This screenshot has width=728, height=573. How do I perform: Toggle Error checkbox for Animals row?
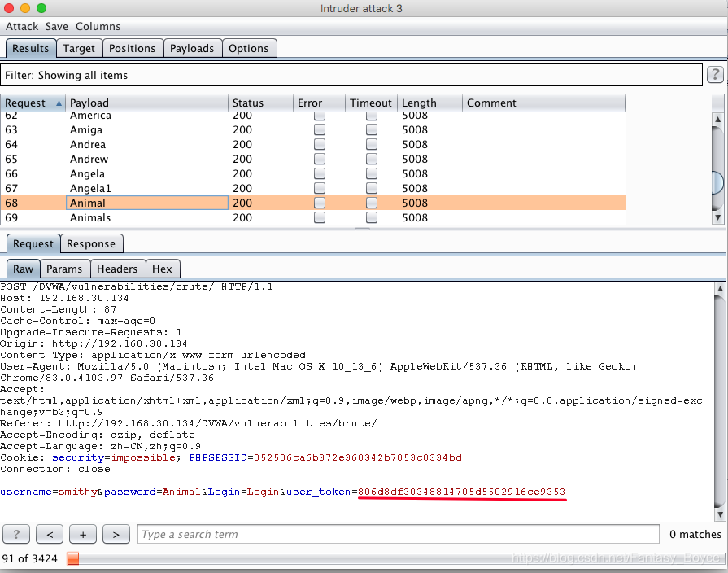pyautogui.click(x=320, y=217)
